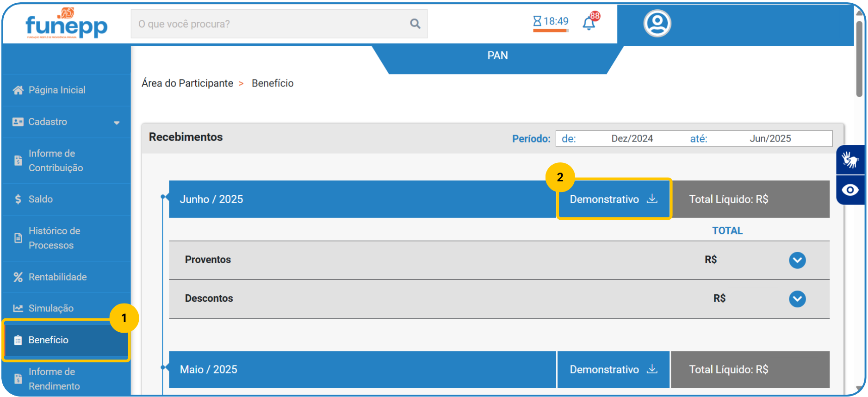The image size is (868, 397).
Task: Click the search magnifier icon
Action: point(415,24)
